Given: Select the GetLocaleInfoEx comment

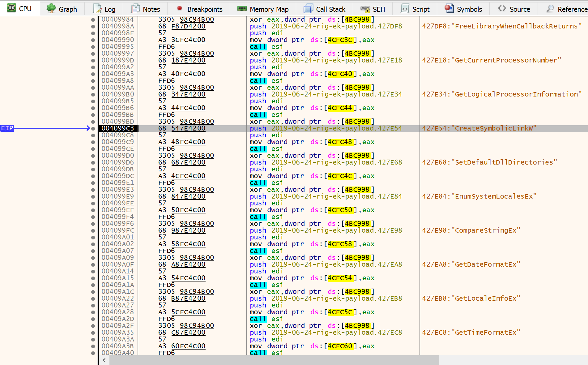Looking at the screenshot, I should pos(471,298).
